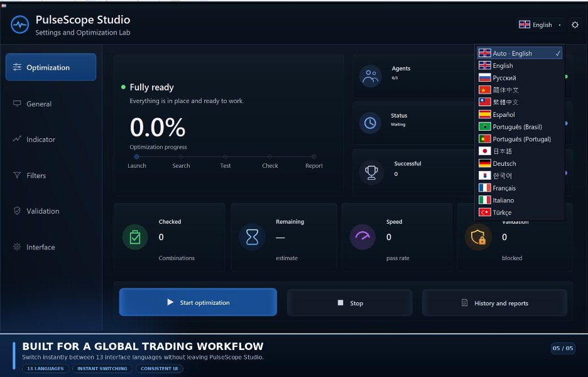
Task: Click the Successful trophy icon
Action: pos(372,172)
